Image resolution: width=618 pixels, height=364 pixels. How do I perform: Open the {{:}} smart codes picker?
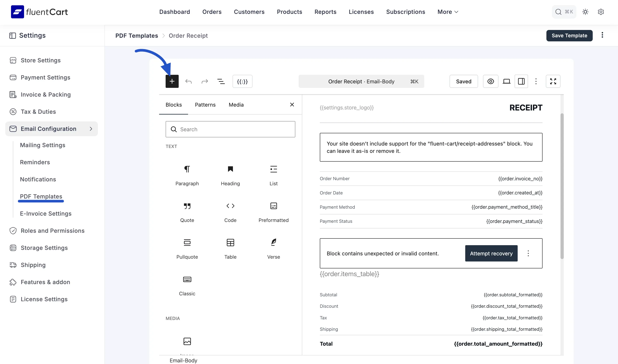click(242, 81)
